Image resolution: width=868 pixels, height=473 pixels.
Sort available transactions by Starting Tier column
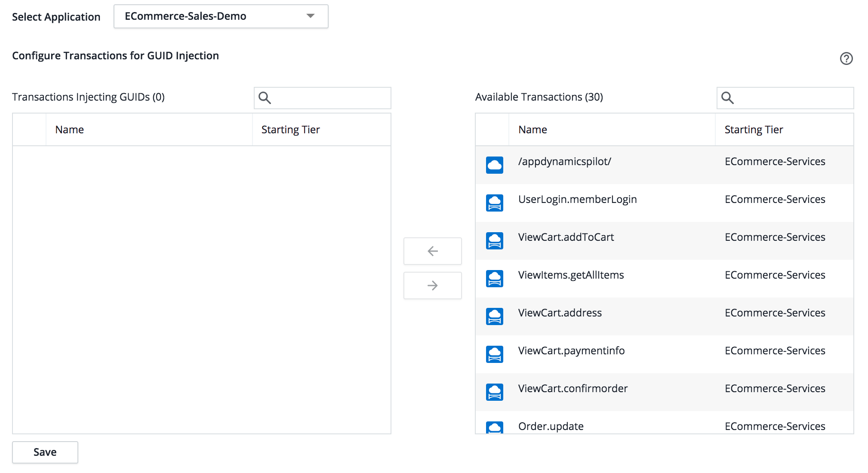click(785, 129)
